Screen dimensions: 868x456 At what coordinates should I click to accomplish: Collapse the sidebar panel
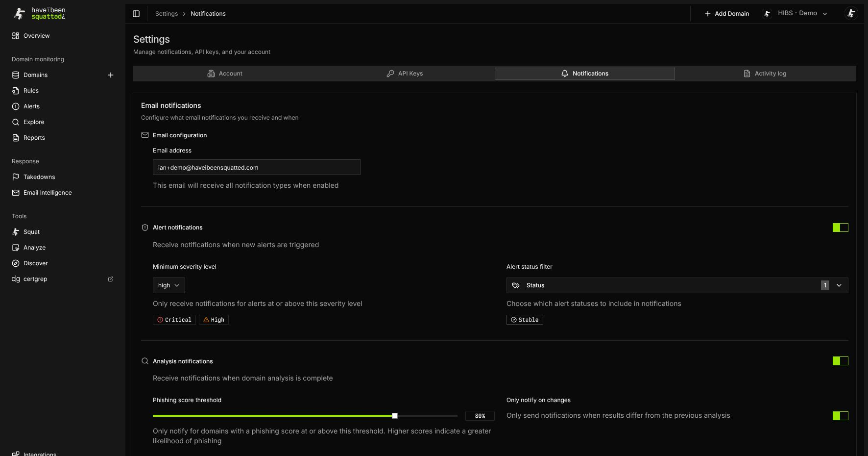pyautogui.click(x=136, y=14)
